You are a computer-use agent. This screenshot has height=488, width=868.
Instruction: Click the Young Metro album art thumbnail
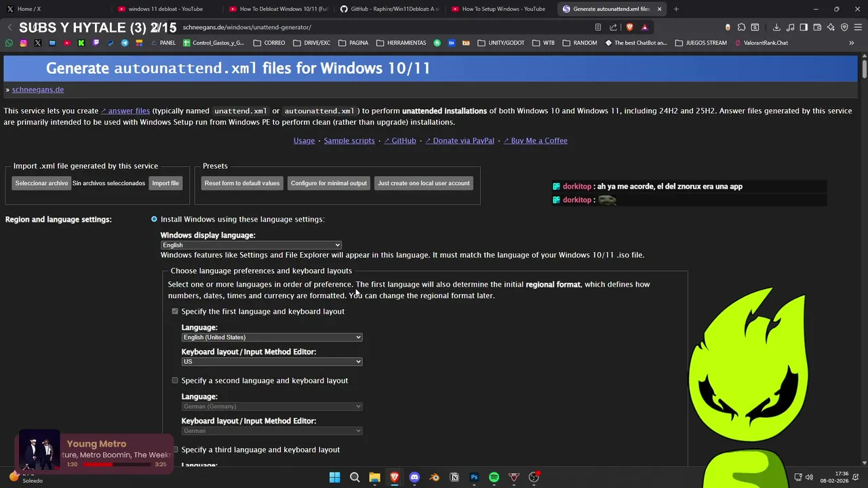pyautogui.click(x=39, y=450)
